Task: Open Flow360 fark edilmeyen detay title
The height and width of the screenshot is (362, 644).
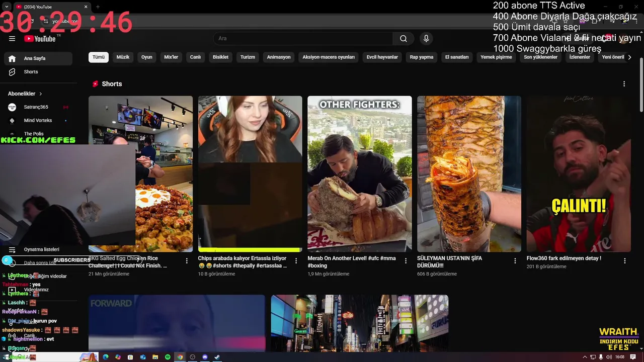Action: (x=564, y=258)
